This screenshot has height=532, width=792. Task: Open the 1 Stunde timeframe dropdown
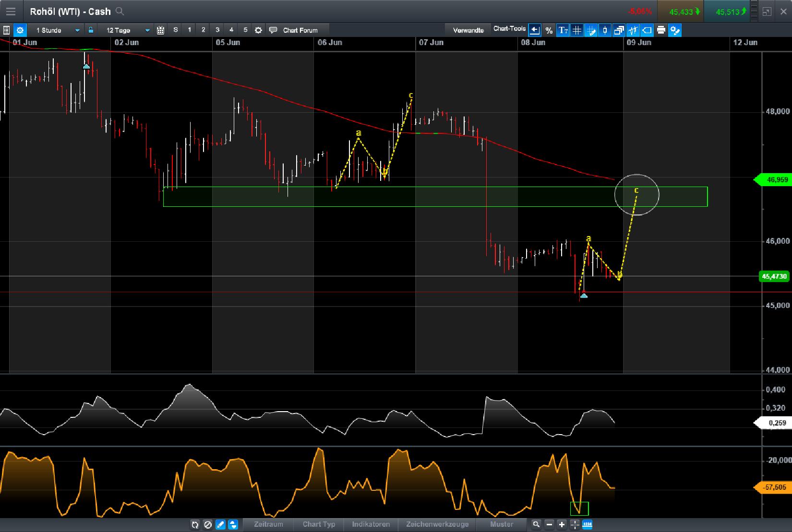pos(77,30)
